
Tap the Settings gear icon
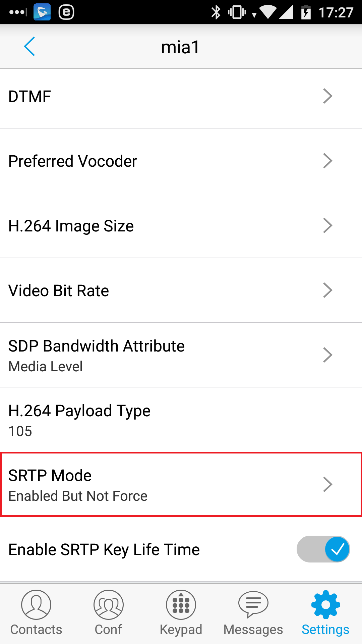(x=325, y=605)
